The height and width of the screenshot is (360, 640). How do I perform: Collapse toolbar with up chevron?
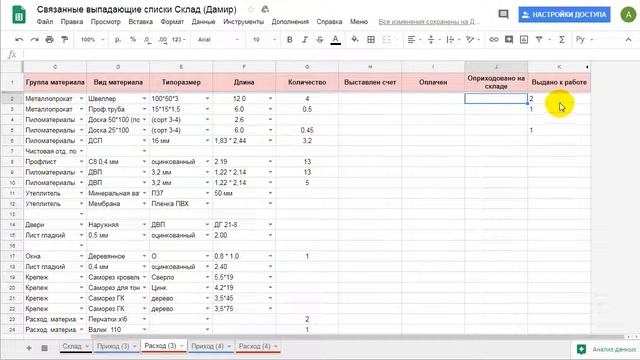(628, 40)
